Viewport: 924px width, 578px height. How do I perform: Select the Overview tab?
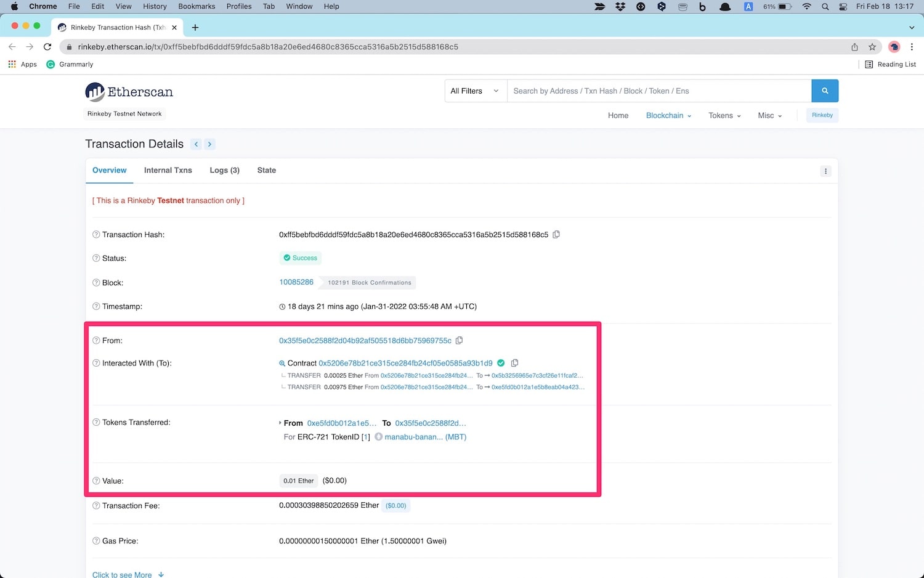click(x=110, y=170)
